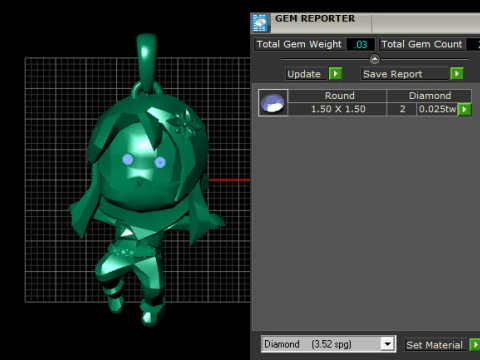Collapse the panel using the up-arrow handle
The image size is (480, 360).
[x=375, y=59]
